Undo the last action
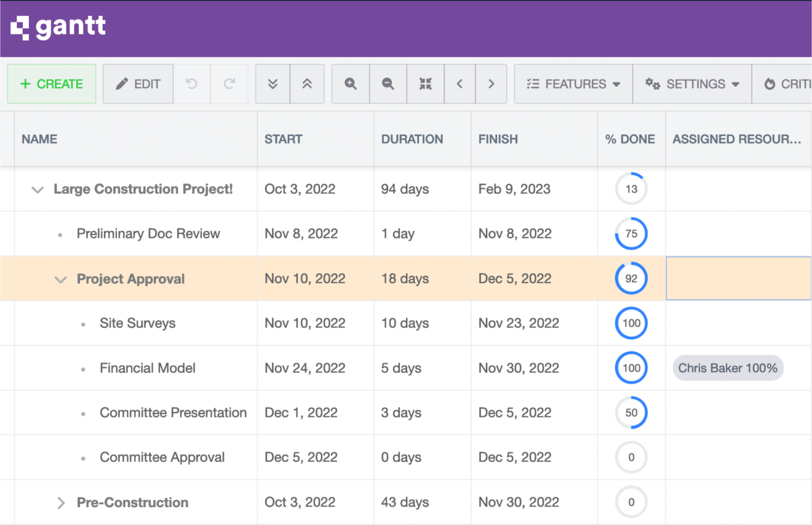This screenshot has height=525, width=812. (x=191, y=84)
